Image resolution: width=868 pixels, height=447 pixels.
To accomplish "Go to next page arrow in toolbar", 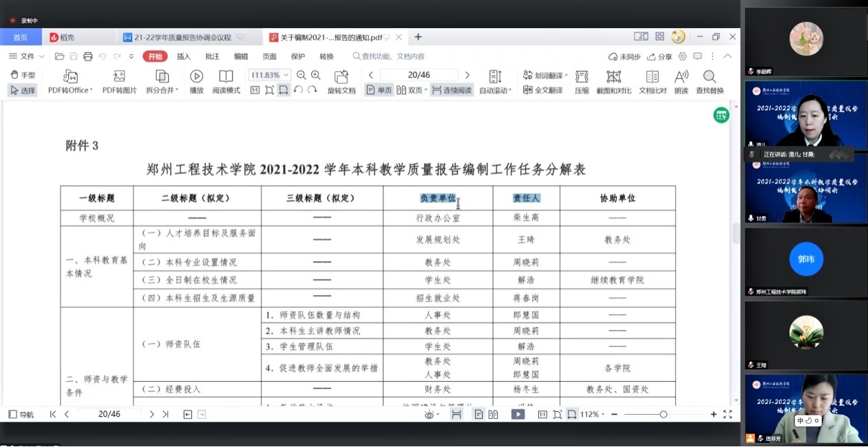I will point(467,75).
